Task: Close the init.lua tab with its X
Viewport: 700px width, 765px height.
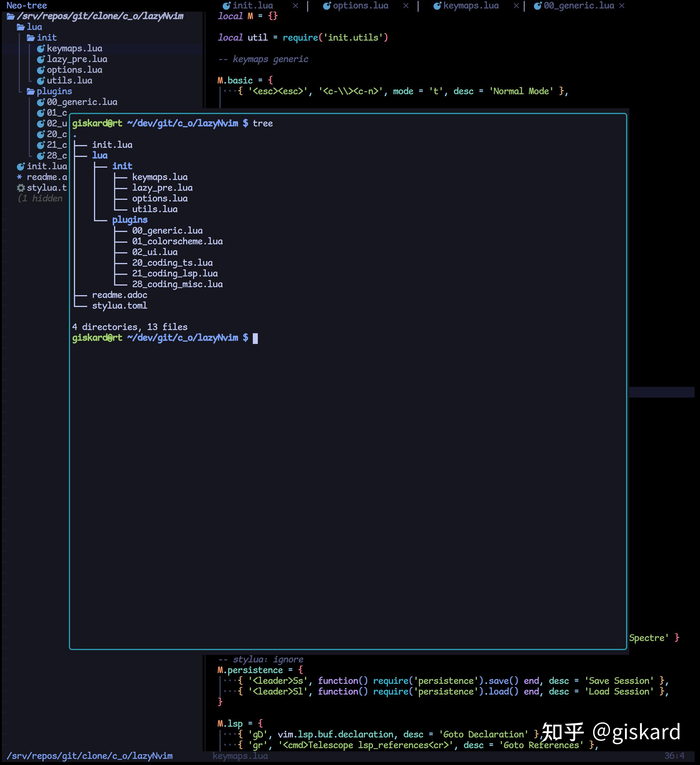Action: [296, 5]
